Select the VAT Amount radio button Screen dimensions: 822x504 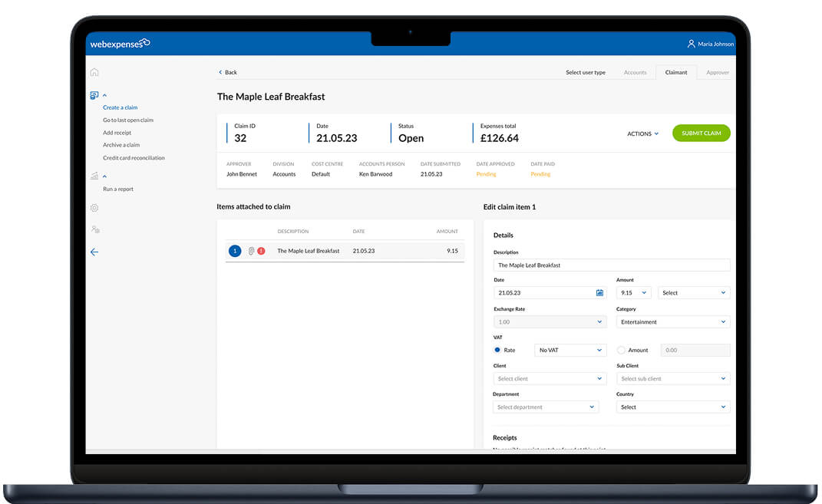[x=621, y=350]
